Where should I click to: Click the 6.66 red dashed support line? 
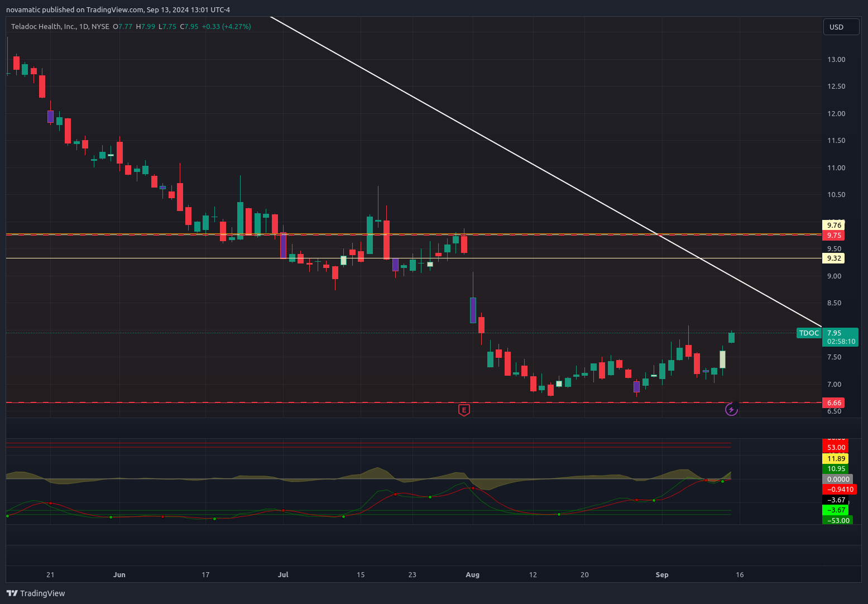coord(413,402)
